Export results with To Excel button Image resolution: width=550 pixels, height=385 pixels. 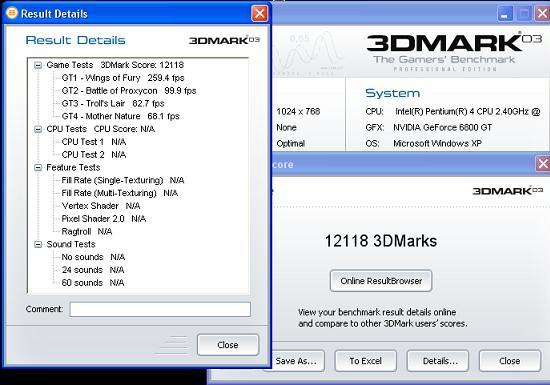point(365,361)
